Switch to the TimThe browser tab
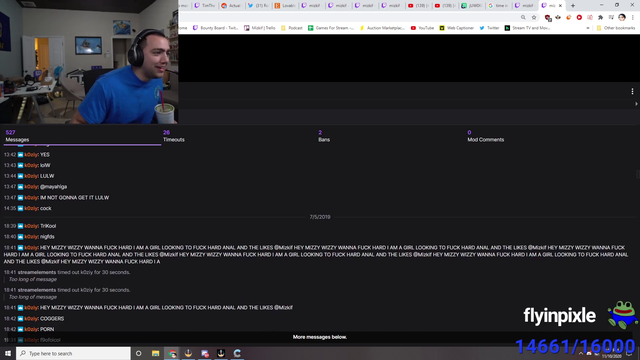The image size is (640, 360). click(x=204, y=6)
